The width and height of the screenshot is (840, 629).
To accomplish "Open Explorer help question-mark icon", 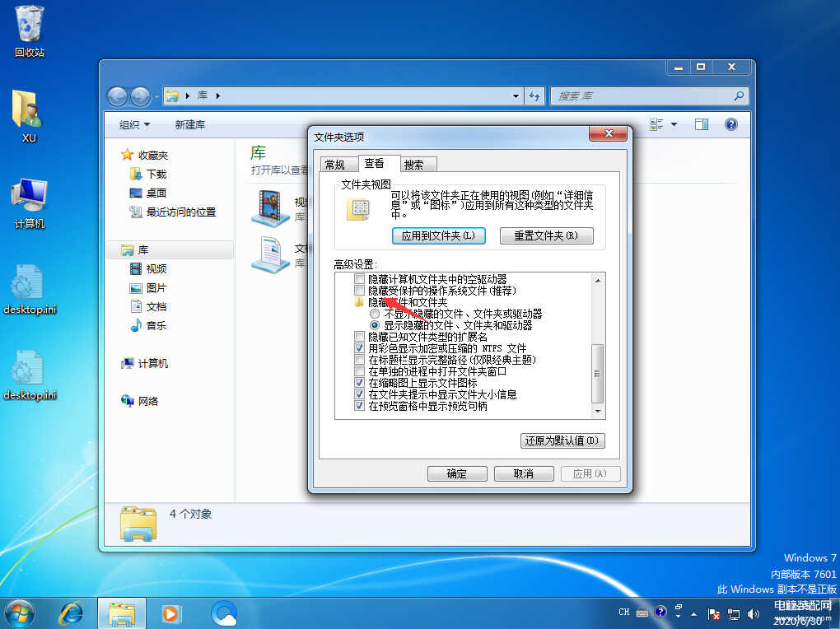I will (x=730, y=124).
